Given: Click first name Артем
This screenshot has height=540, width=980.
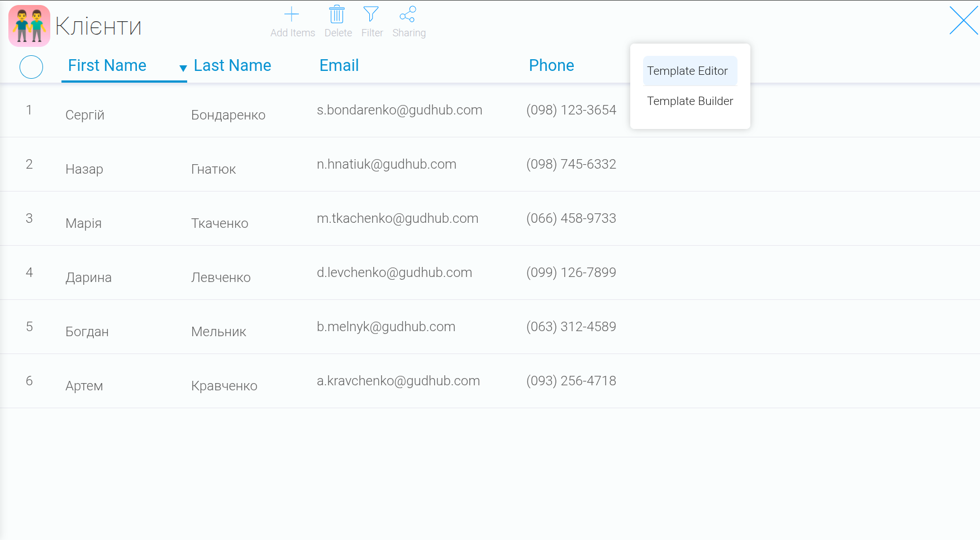Looking at the screenshot, I should pyautogui.click(x=84, y=386).
